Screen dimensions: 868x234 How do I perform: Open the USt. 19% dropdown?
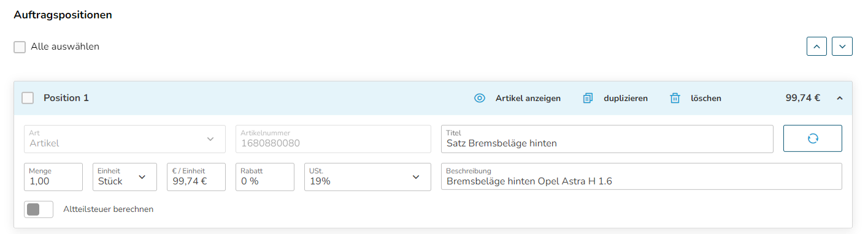[368, 177]
